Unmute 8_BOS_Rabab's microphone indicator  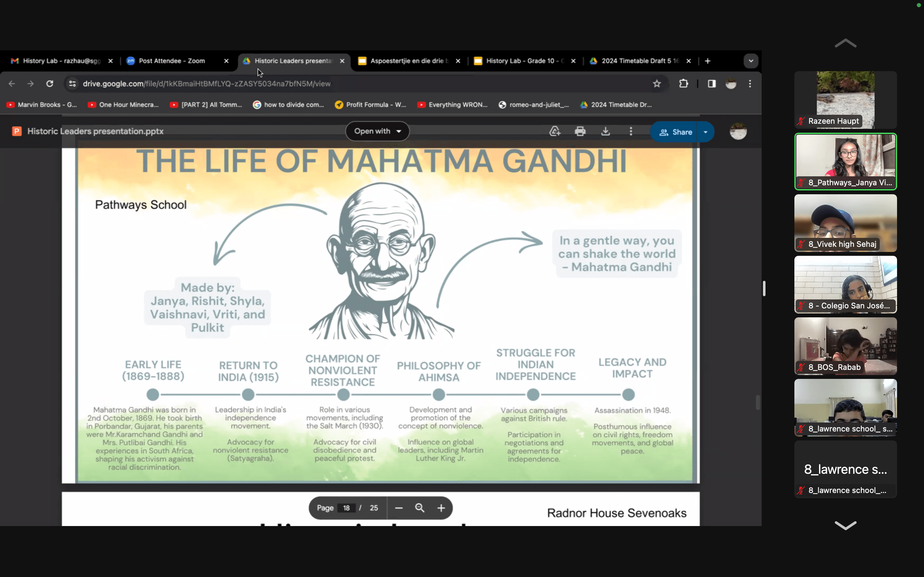pos(800,367)
